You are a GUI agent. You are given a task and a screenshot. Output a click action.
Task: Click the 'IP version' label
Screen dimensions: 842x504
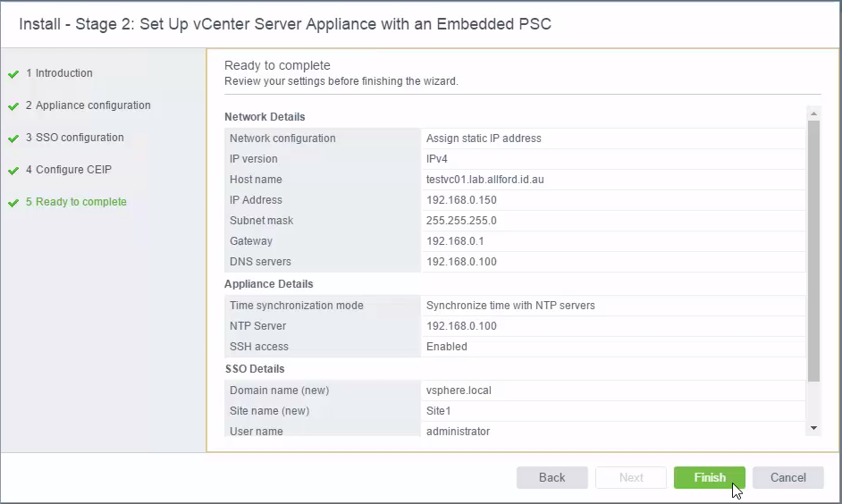(254, 159)
